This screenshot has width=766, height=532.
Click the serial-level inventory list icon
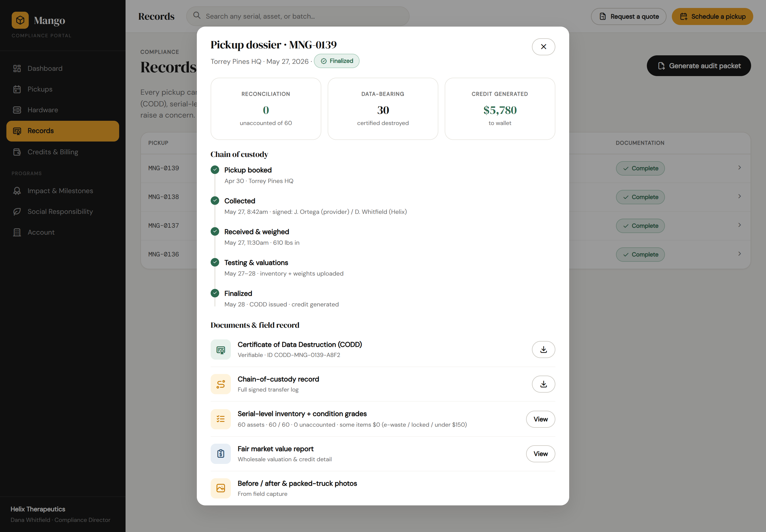point(221,419)
